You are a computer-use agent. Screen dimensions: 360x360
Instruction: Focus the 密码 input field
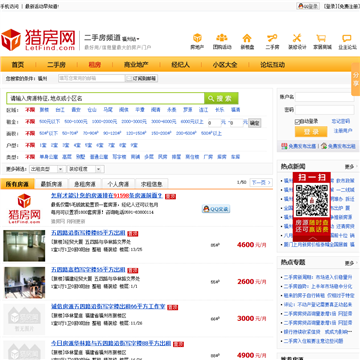coord(325,110)
